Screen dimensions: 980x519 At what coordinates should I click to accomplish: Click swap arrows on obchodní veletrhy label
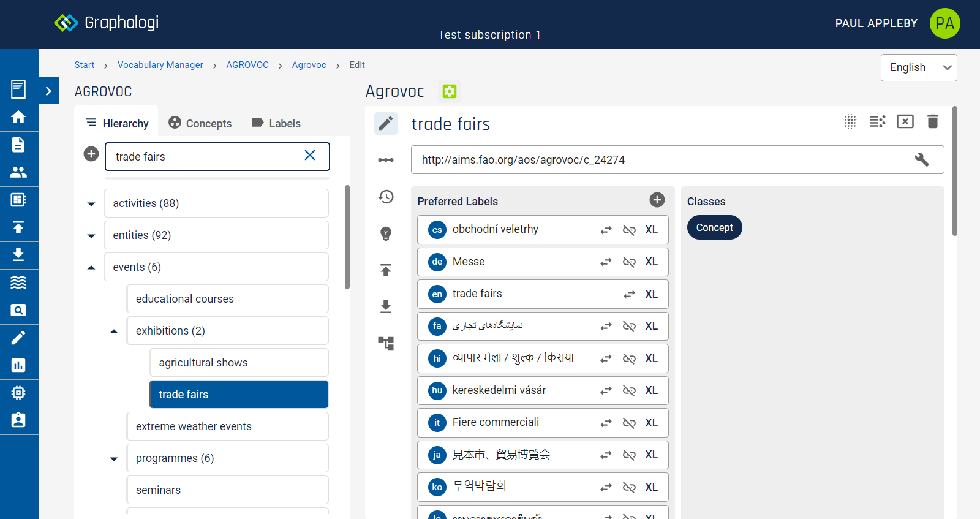tap(606, 230)
